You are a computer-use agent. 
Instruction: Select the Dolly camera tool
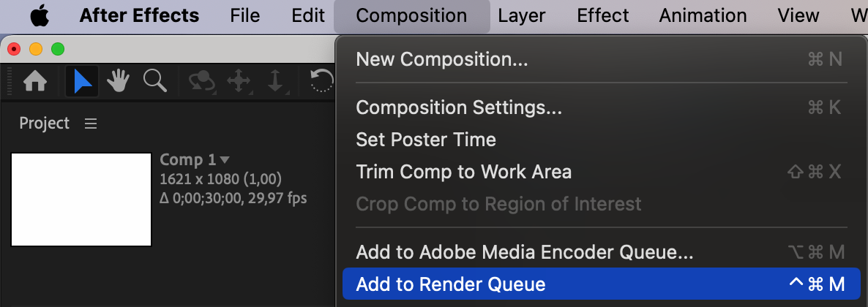point(275,81)
